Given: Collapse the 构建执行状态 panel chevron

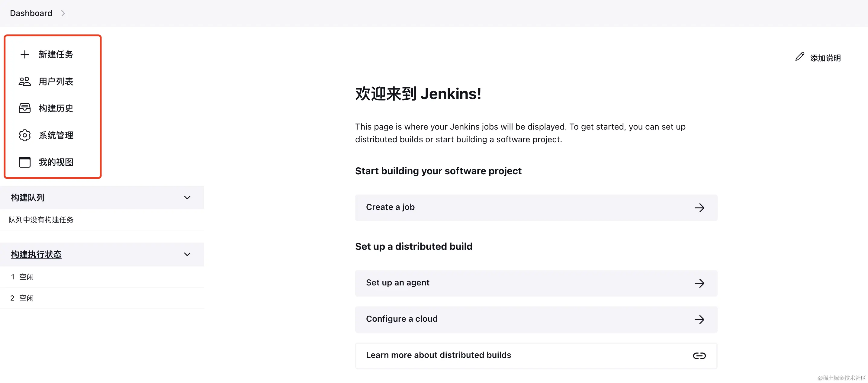Looking at the screenshot, I should [187, 254].
